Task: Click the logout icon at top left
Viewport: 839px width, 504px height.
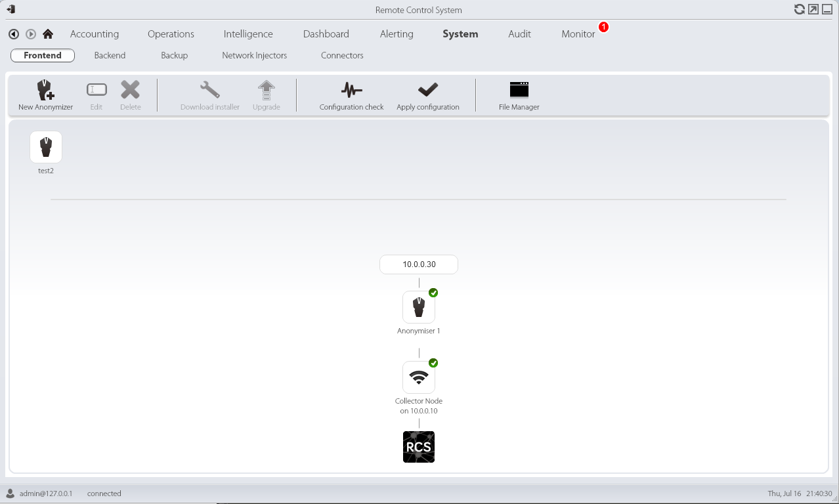Action: click(11, 9)
